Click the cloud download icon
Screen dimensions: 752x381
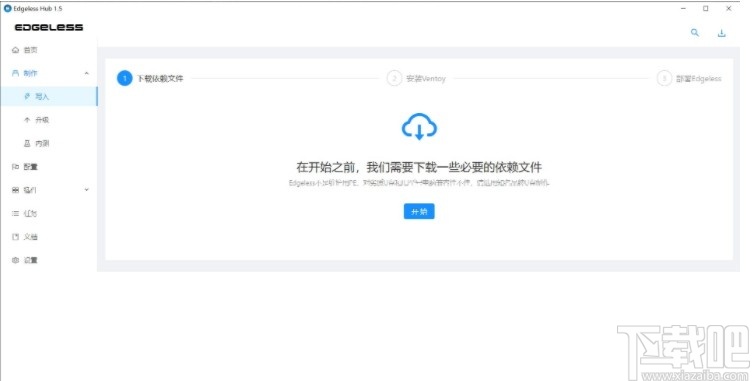tap(419, 126)
